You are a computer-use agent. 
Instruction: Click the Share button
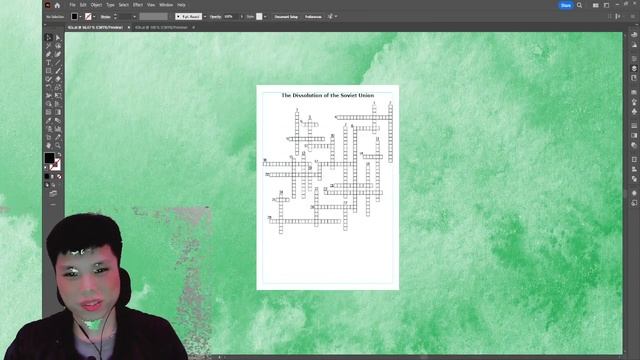pyautogui.click(x=566, y=5)
